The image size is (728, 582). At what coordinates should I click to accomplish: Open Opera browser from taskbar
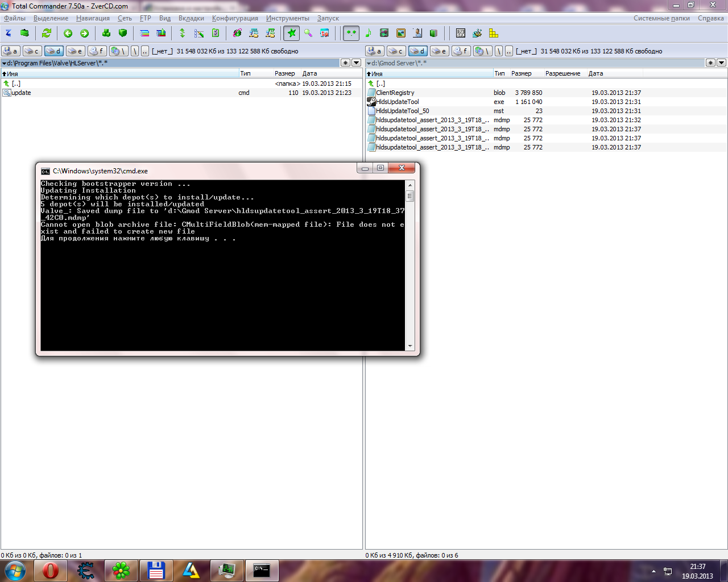pos(51,571)
